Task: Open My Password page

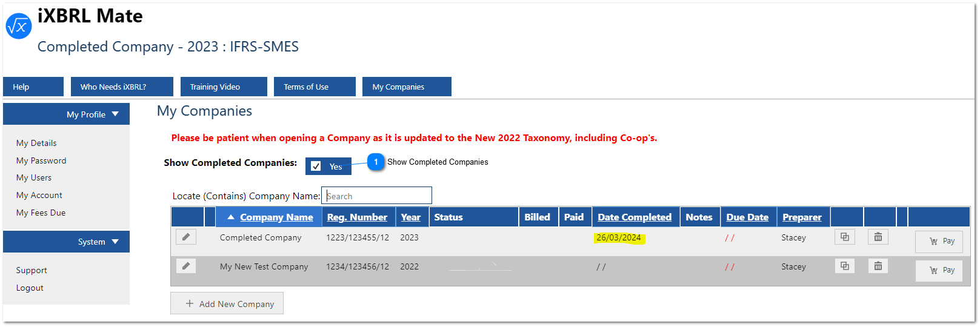Action: click(41, 160)
